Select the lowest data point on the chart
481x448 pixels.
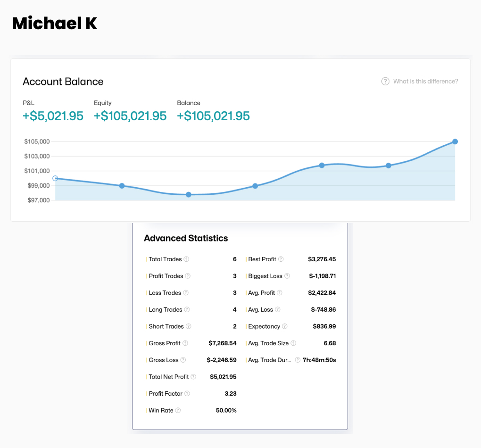[x=189, y=194]
